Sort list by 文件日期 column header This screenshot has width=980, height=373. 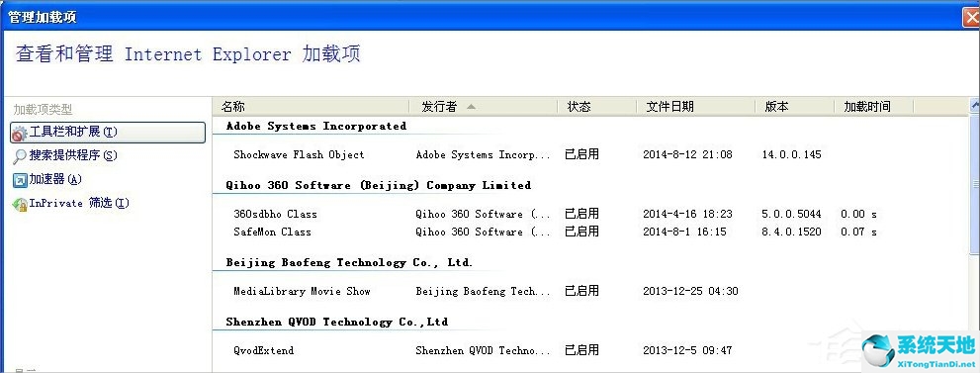pyautogui.click(x=695, y=107)
